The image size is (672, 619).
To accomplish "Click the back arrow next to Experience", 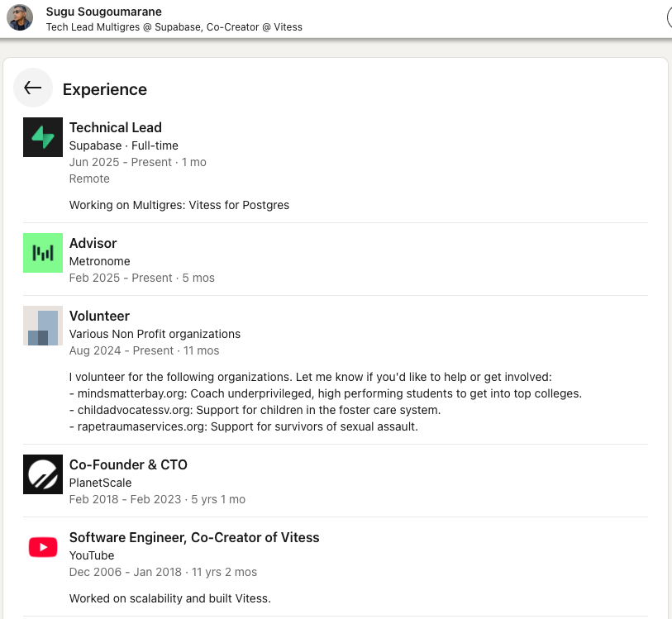I will [x=32, y=88].
